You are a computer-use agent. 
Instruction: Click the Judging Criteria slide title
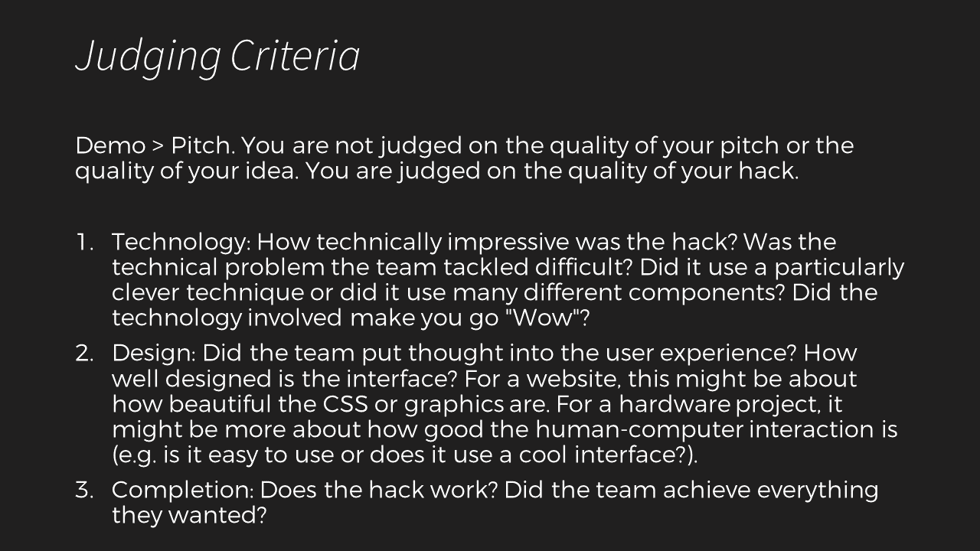coord(217,57)
